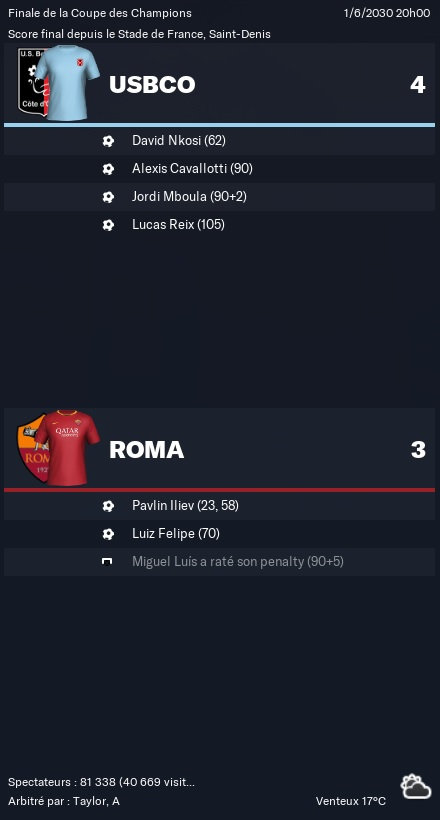This screenshot has width=440, height=820.
Task: Click the USBCO light blue kit shirt
Action: (x=67, y=83)
